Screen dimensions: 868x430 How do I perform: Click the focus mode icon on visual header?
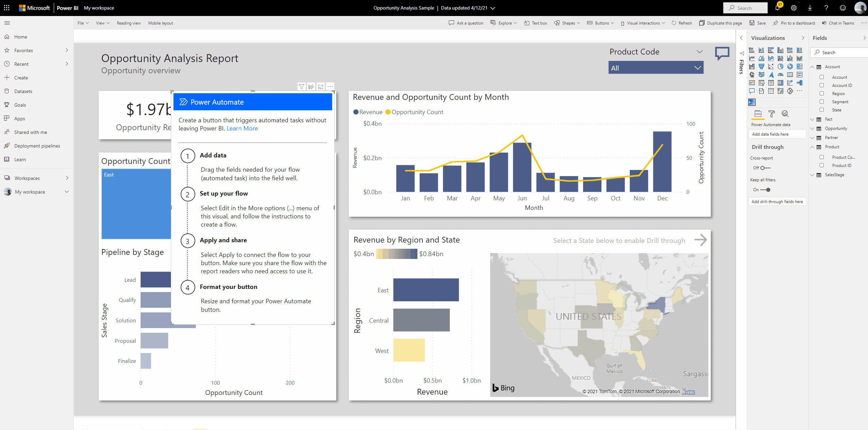click(321, 87)
